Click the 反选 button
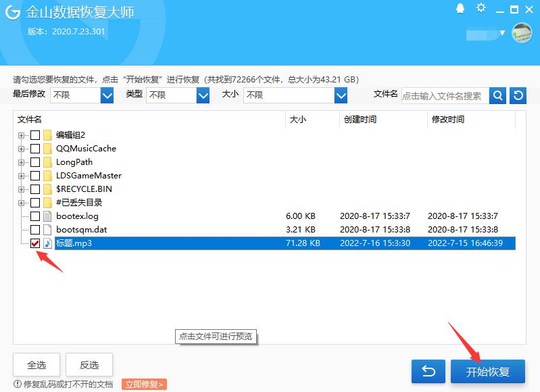Screen dimensions: 540x392 (89, 365)
